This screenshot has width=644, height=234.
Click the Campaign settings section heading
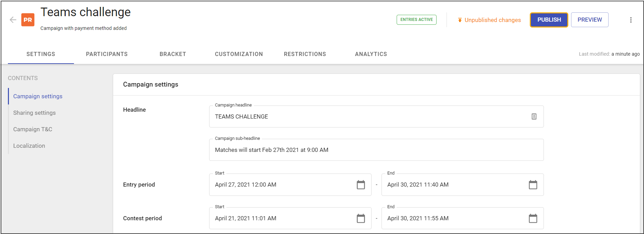coord(151,85)
